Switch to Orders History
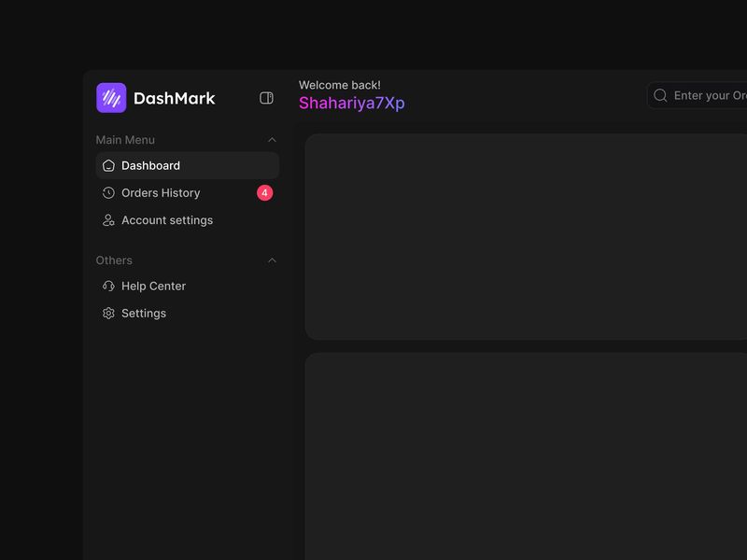747x560 pixels. (161, 192)
